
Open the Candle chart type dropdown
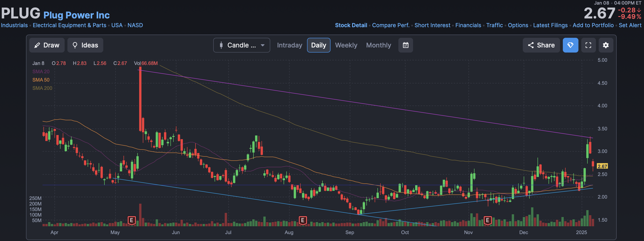(x=241, y=45)
